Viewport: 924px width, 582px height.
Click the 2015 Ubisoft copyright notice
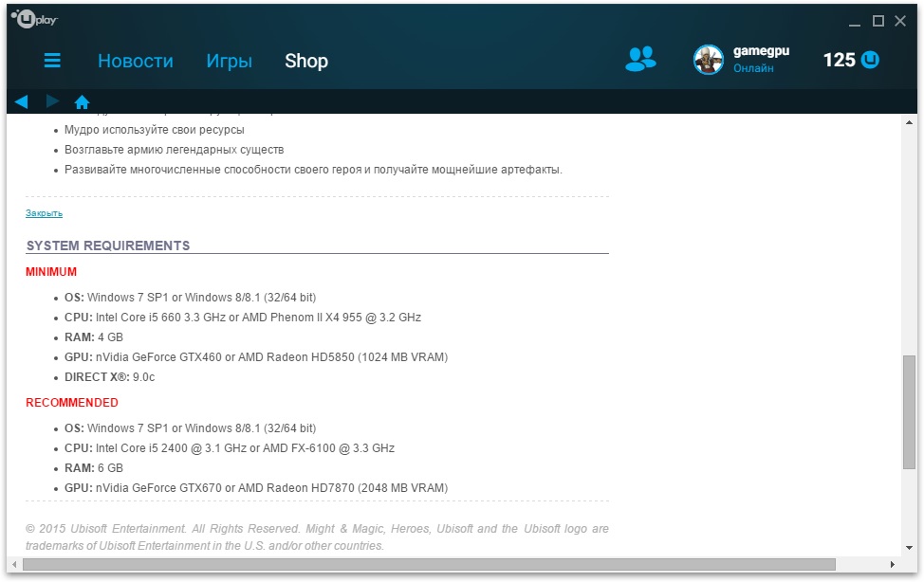coord(317,537)
